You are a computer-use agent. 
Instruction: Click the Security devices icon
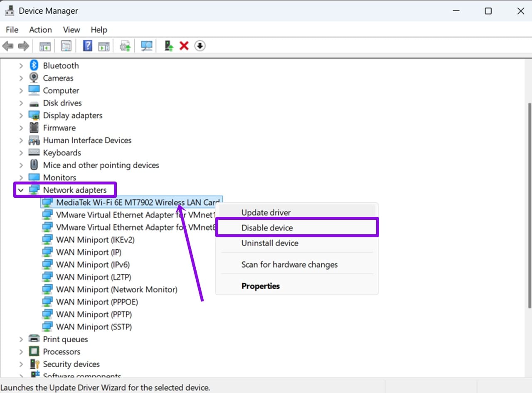[34, 364]
